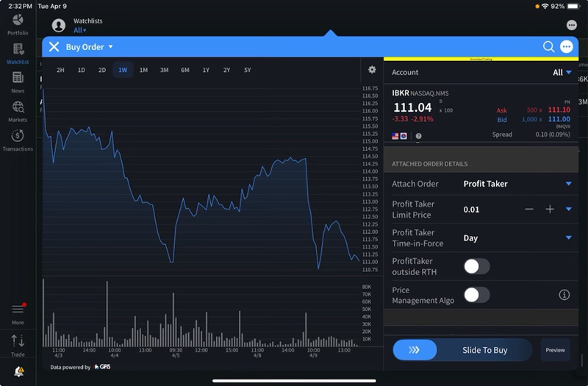This screenshot has height=386, width=588.
Task: Click the question mark help icon
Action: tap(418, 136)
